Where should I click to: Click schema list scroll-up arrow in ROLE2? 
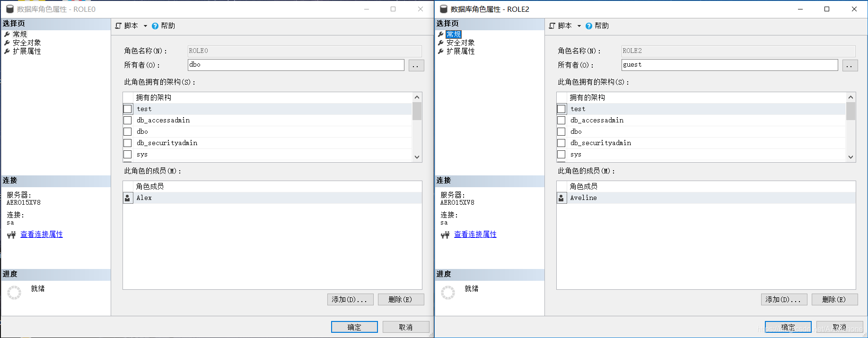coord(850,97)
